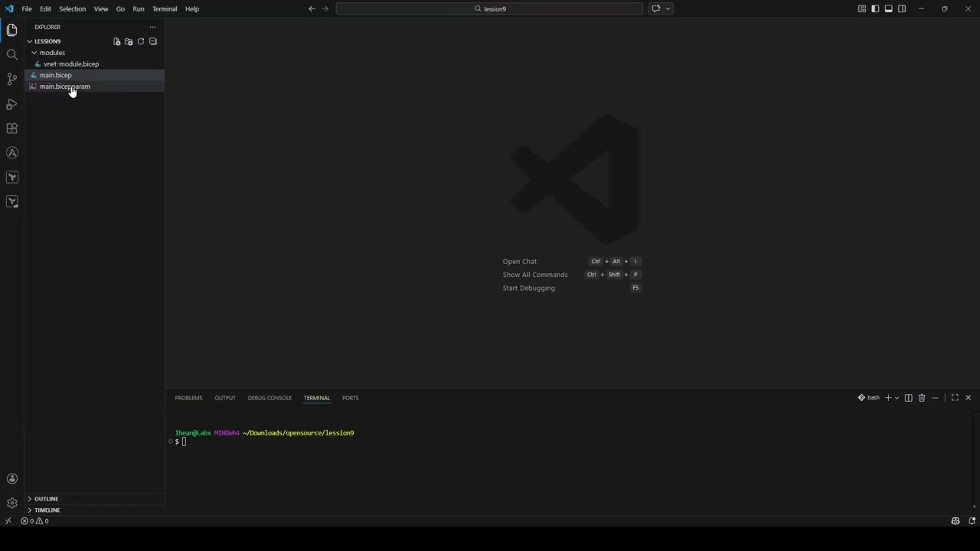Expand the OUTLINE section
The image size is (980, 551).
coord(46,499)
